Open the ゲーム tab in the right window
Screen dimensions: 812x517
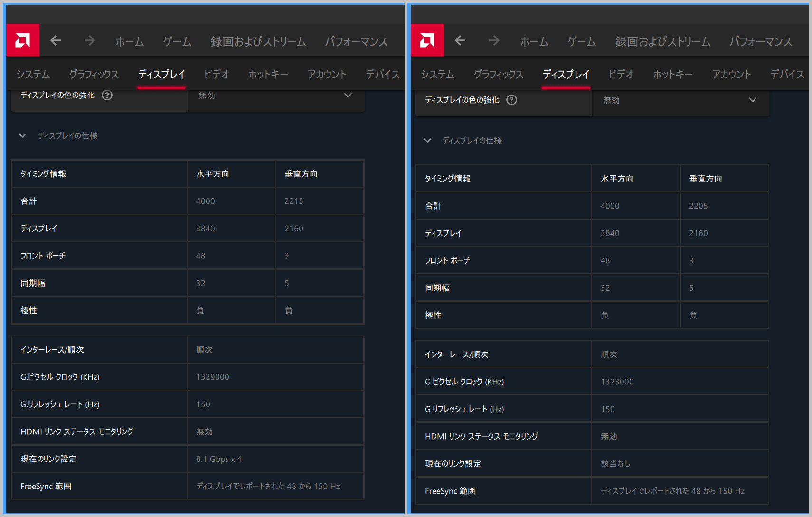pos(582,41)
